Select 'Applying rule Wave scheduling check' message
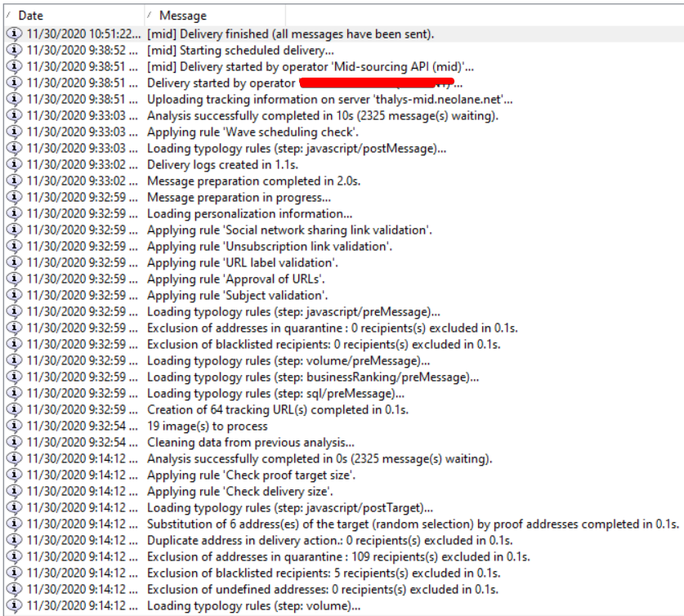This screenshot has width=684, height=616. [253, 132]
